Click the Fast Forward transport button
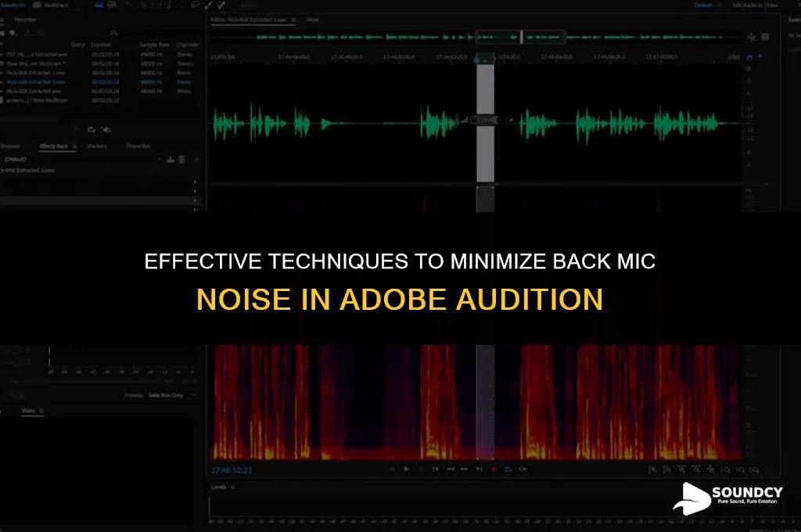Image resolution: width=801 pixels, height=532 pixels. tap(465, 469)
